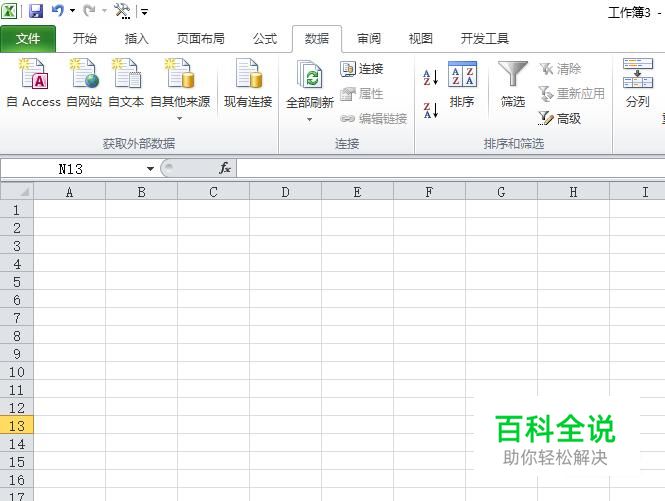This screenshot has width=665, height=501.
Task: Switch to the 开始 ribbon tab
Action: click(84, 39)
